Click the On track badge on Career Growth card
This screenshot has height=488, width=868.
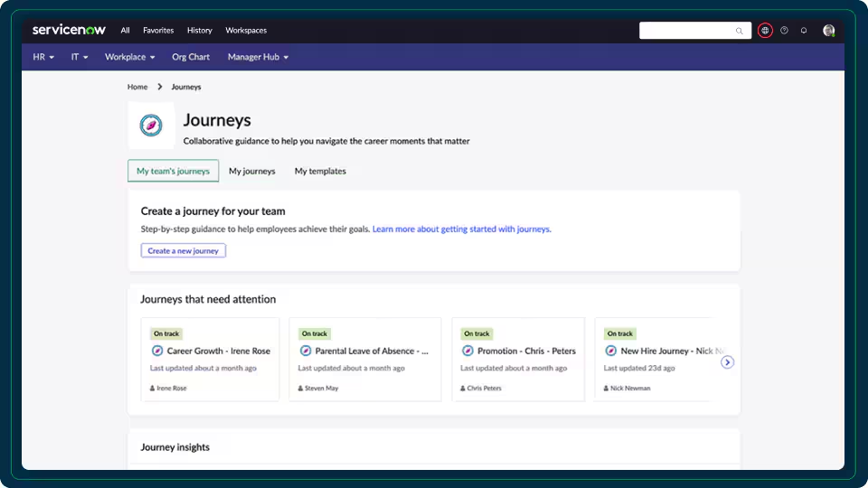pos(166,333)
